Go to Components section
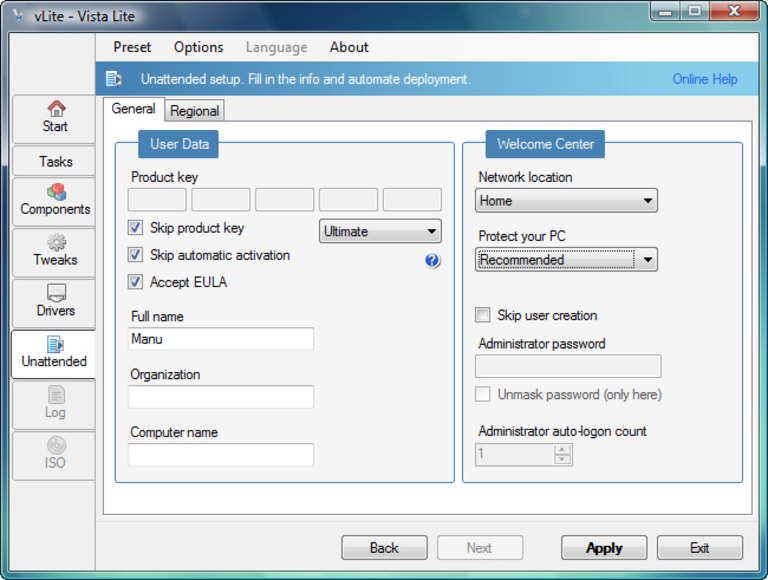This screenshot has height=580, width=768. click(54, 201)
